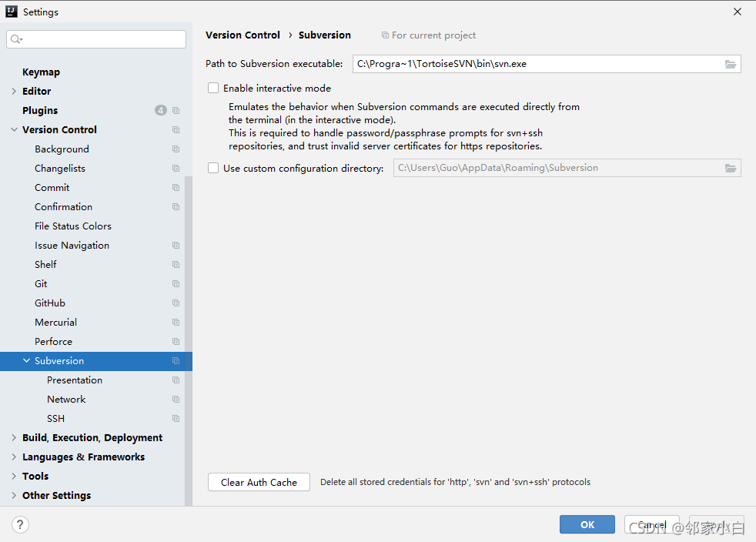Expand Build, Execution, Deployment section
This screenshot has width=756, height=542.
click(x=14, y=438)
